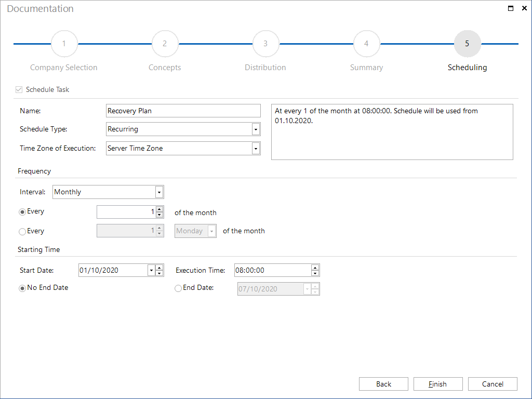Go to wizard step 3 circle
The height and width of the screenshot is (399, 532).
coord(265,44)
